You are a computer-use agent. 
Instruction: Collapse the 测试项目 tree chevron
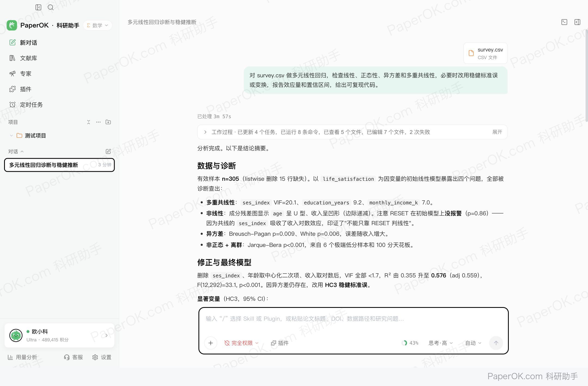point(11,136)
